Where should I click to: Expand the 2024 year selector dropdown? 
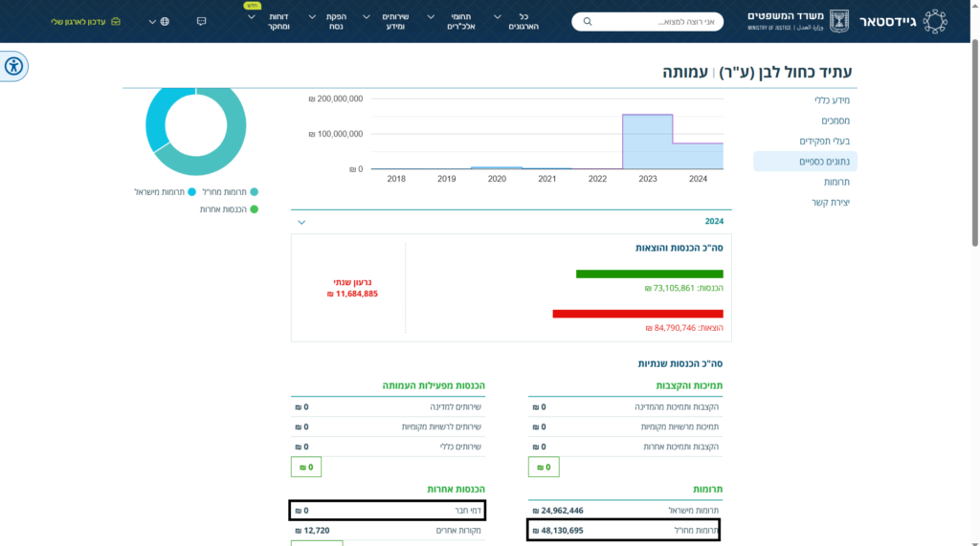click(301, 223)
